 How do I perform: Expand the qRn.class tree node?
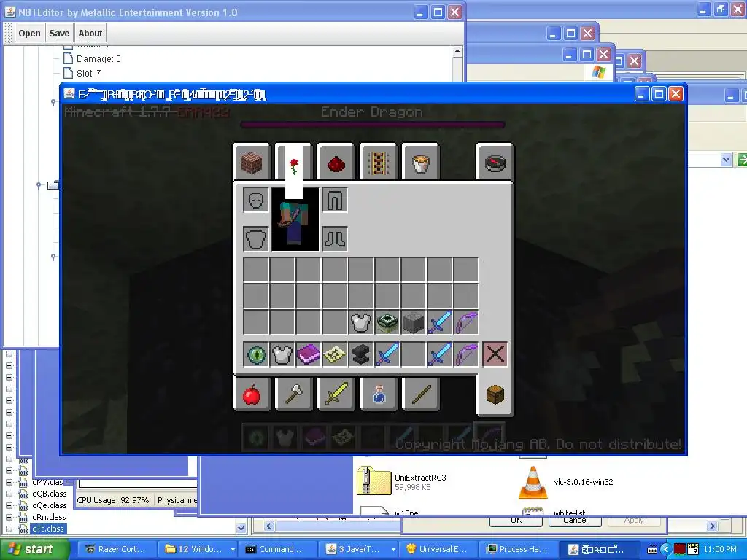pos(9,517)
